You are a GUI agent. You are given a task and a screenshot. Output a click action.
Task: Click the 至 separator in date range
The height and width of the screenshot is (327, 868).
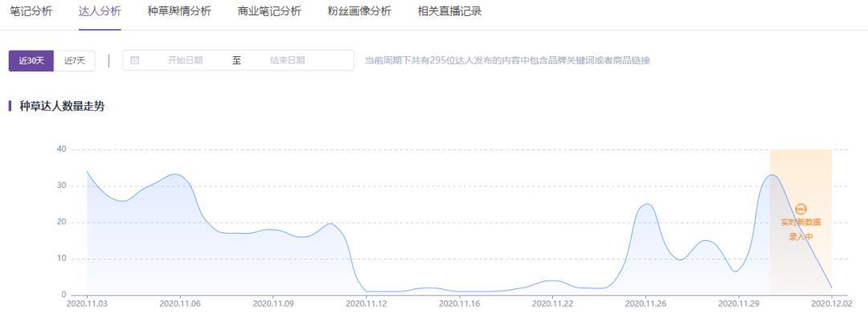click(x=236, y=60)
